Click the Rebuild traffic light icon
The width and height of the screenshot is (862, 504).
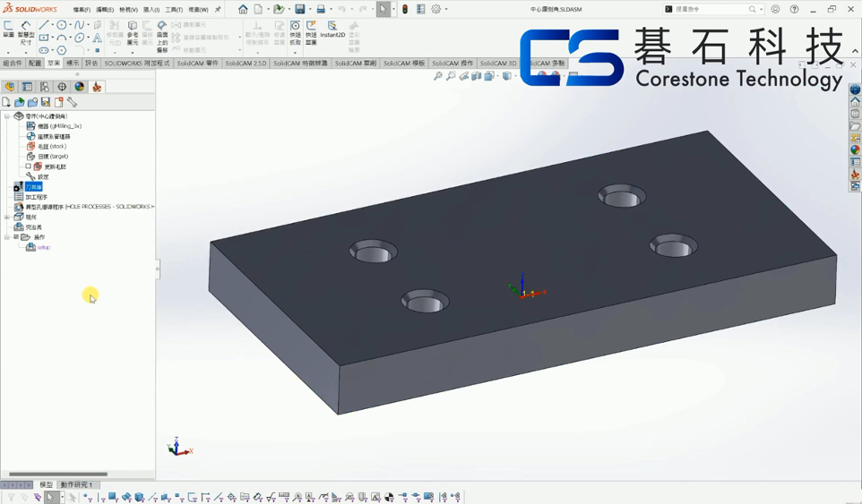(x=405, y=9)
